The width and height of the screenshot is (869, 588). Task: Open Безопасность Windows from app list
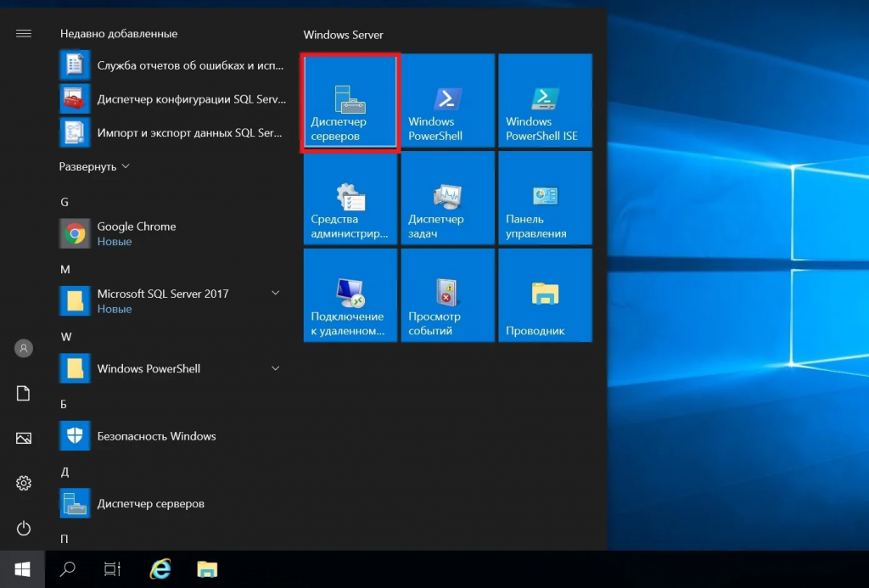point(173,436)
